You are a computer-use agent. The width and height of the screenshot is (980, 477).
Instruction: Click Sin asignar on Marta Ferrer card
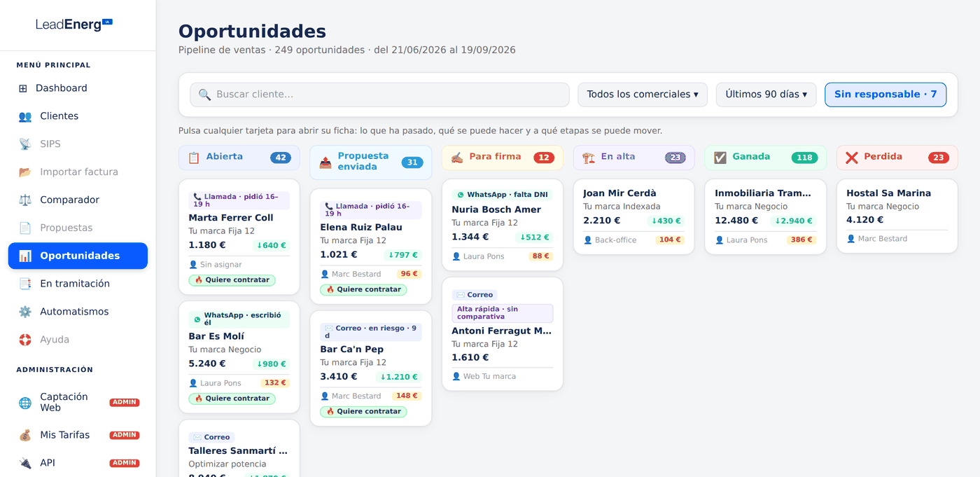coord(216,265)
